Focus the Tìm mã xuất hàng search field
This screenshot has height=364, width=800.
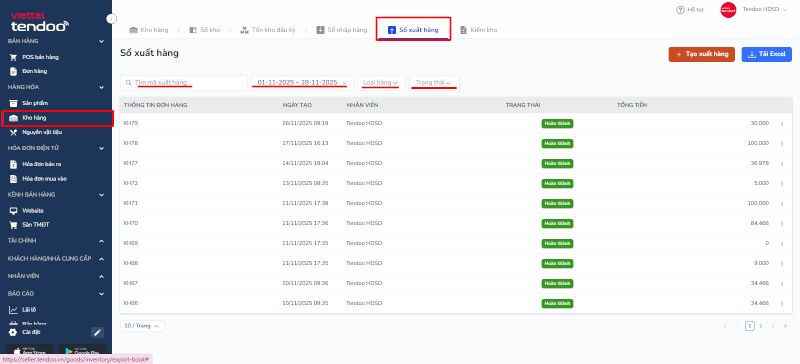click(x=184, y=83)
